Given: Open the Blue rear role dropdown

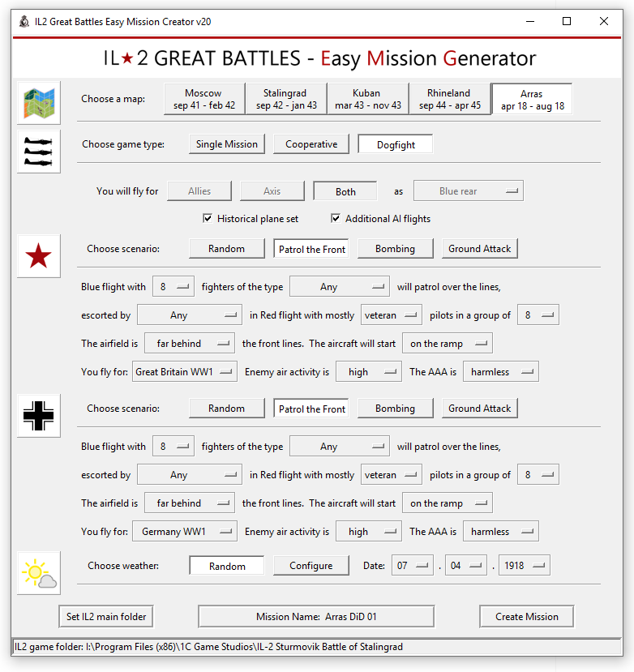Looking at the screenshot, I should point(469,191).
